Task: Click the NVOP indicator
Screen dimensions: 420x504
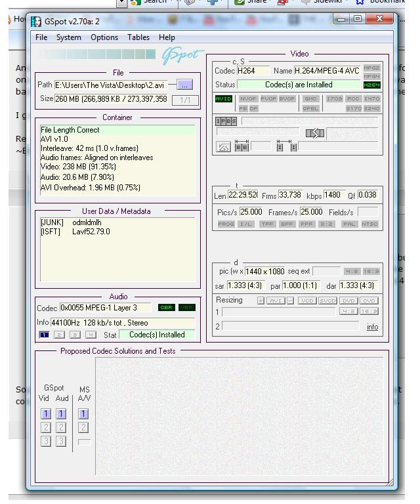Action: pyautogui.click(x=248, y=98)
